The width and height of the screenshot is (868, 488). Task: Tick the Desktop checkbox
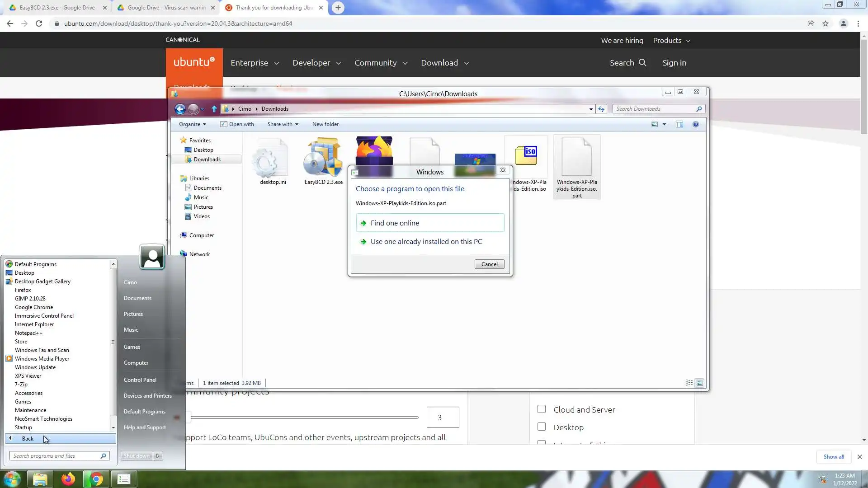(x=542, y=427)
